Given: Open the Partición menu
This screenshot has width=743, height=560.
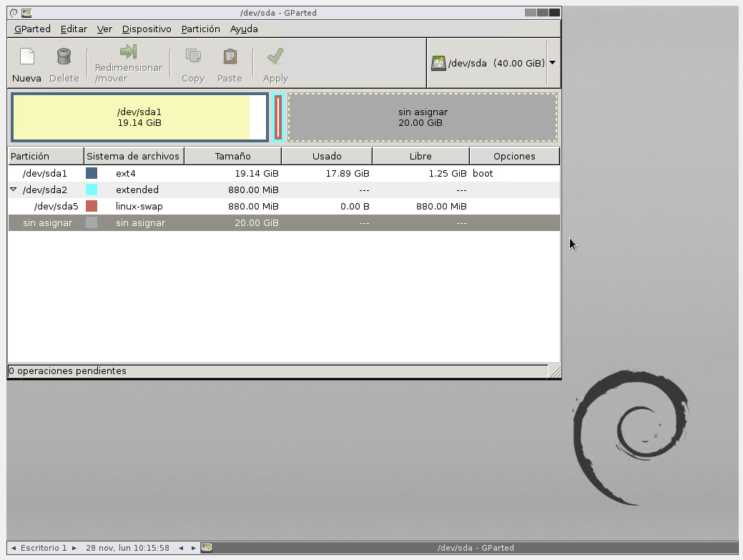Looking at the screenshot, I should 200,29.
